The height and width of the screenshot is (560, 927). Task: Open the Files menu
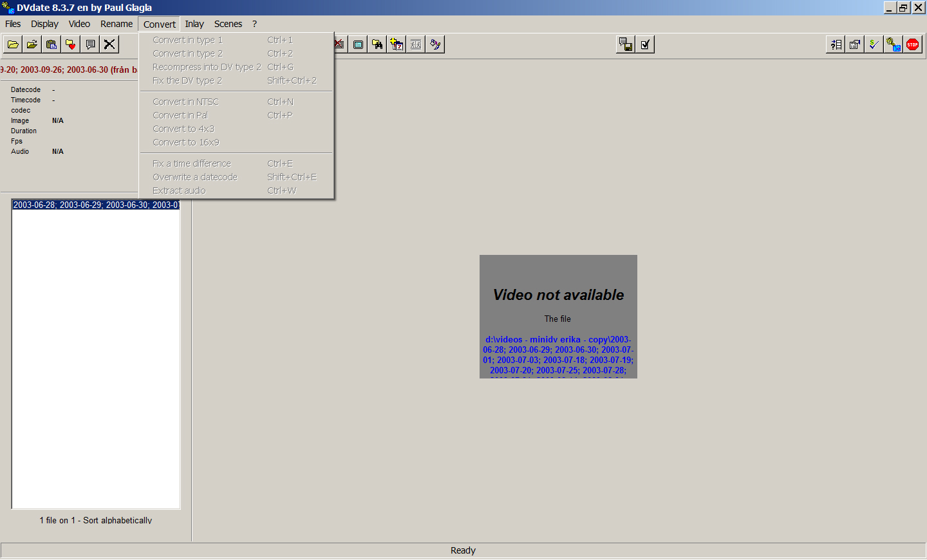click(x=13, y=24)
